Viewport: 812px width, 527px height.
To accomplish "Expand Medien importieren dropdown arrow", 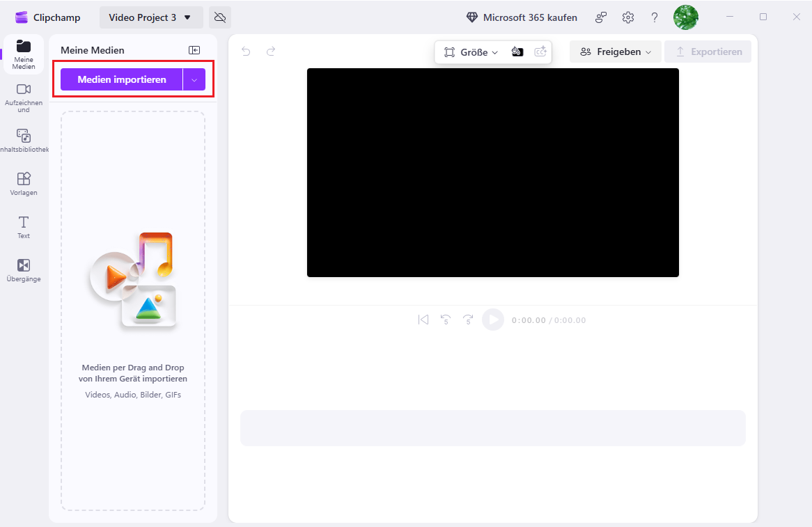I will pos(194,80).
